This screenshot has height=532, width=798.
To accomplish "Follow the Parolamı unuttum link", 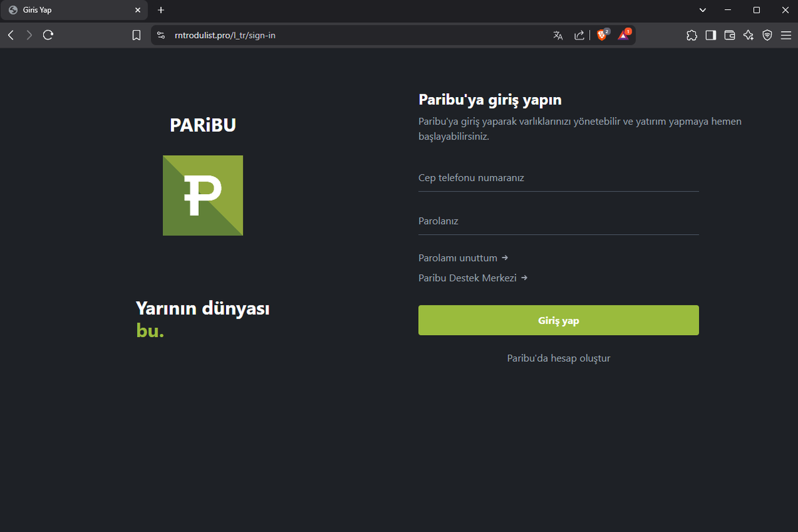I will 458,257.
